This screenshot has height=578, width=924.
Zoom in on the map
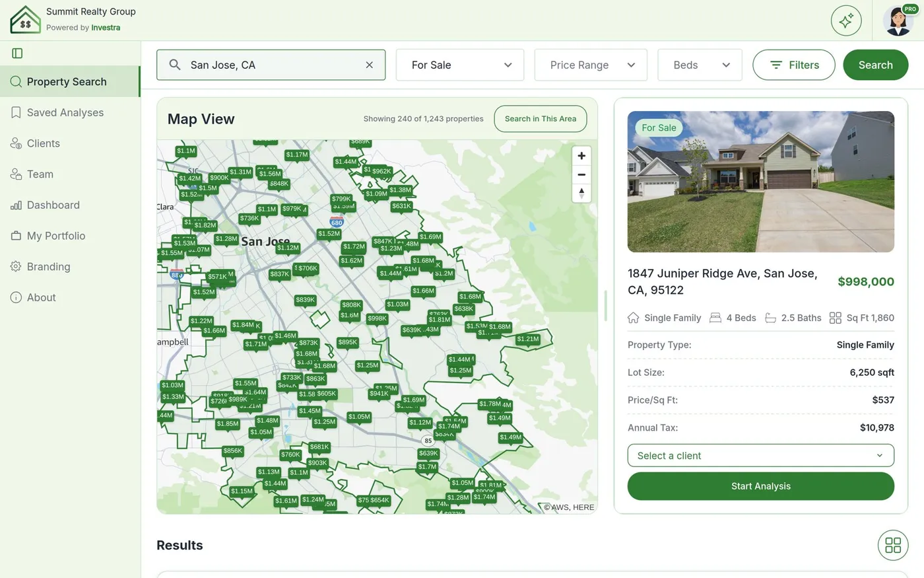(x=581, y=156)
